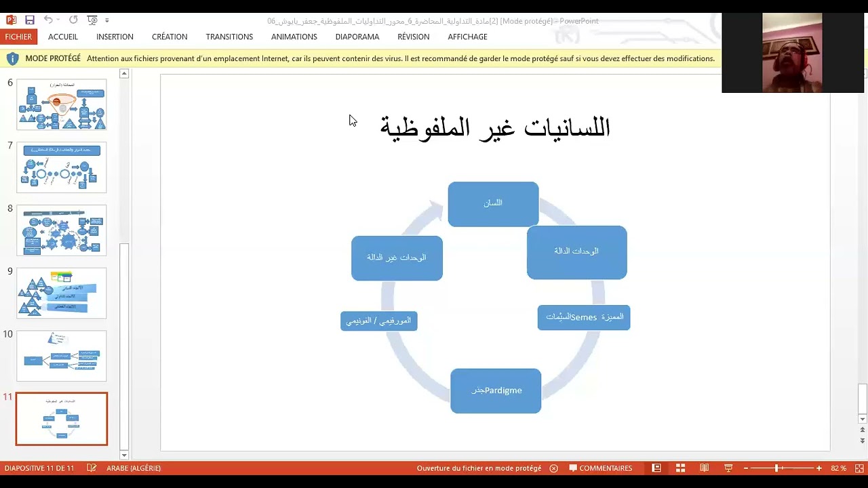This screenshot has height=488, width=868.
Task: Click the Undo arrow icon
Action: [48, 20]
